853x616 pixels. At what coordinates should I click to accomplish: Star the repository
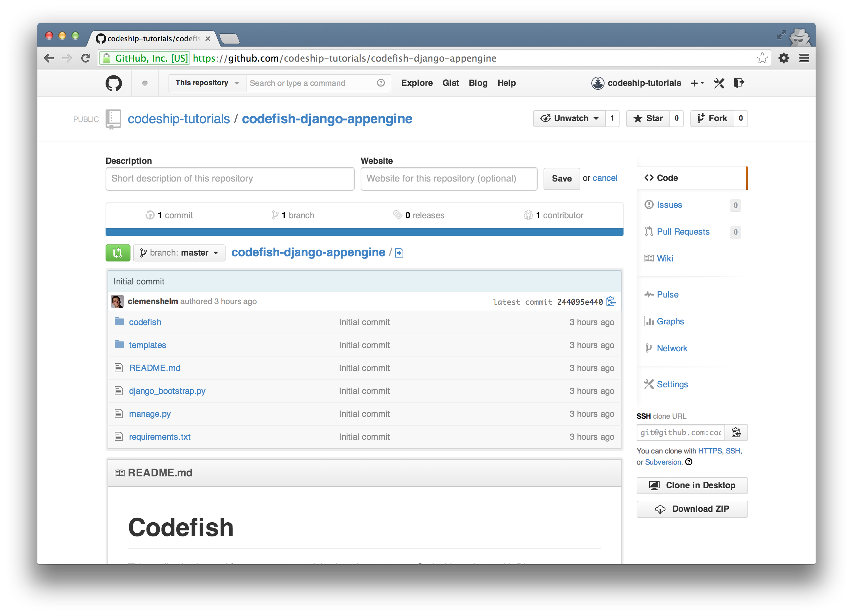click(648, 118)
